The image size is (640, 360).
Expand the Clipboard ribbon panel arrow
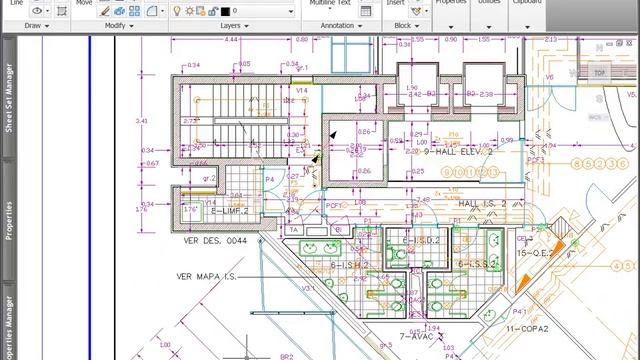(x=527, y=27)
